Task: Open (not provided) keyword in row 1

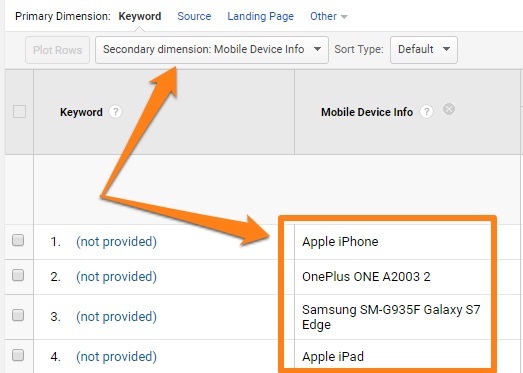Action: click(x=116, y=242)
